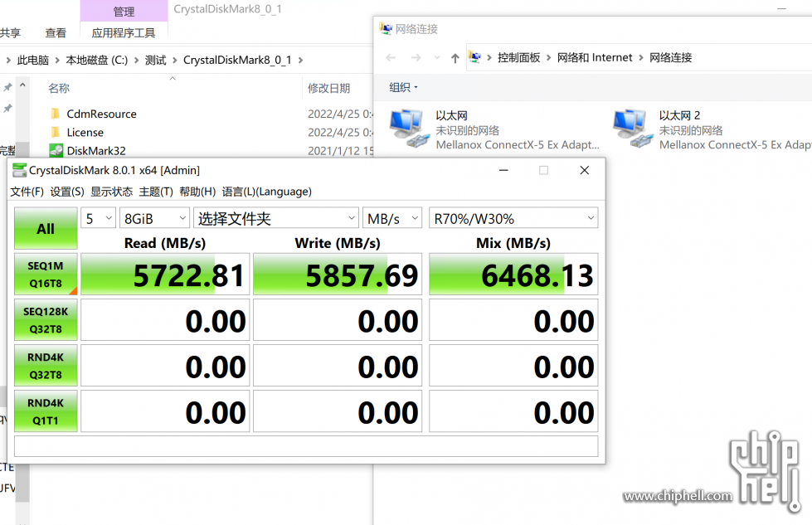Click the CrystalDiskMark8_0_1 segment in Explorer breadcrumb
This screenshot has height=525, width=812.
click(237, 60)
